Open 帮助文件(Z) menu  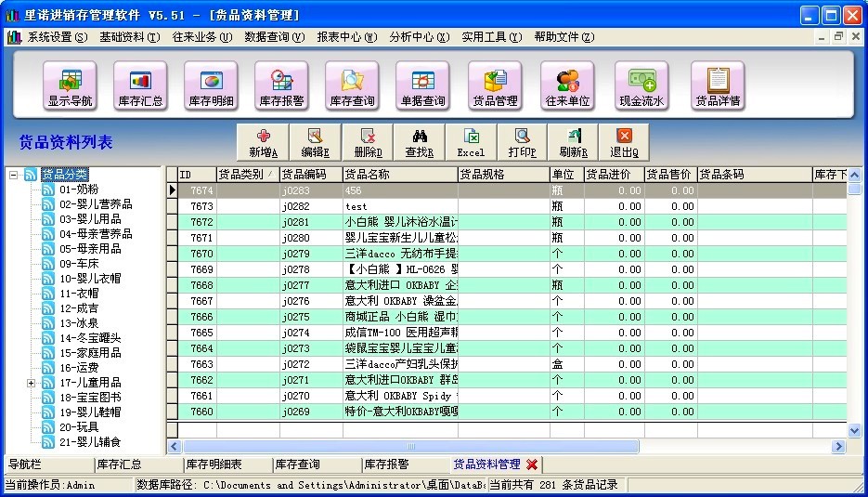(x=564, y=37)
